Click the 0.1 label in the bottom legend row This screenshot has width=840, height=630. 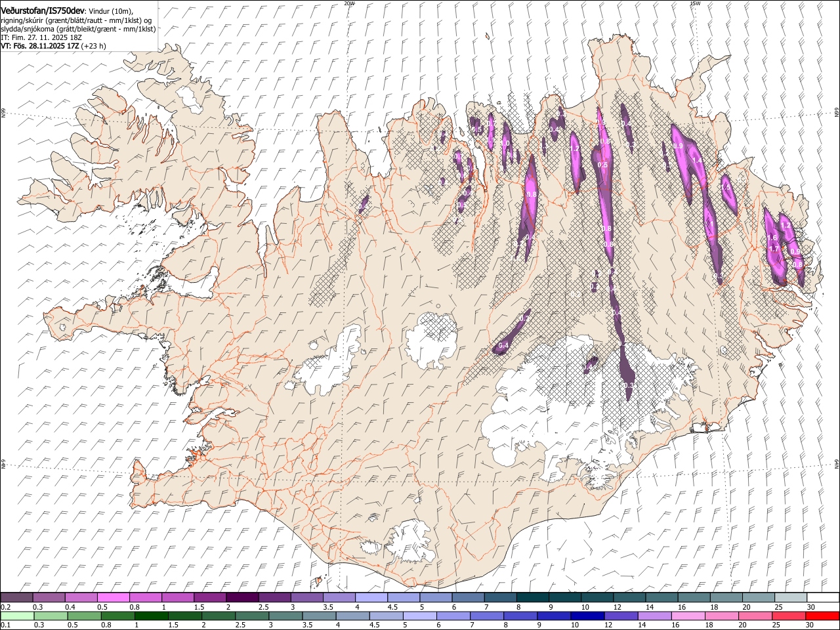(x=5, y=625)
